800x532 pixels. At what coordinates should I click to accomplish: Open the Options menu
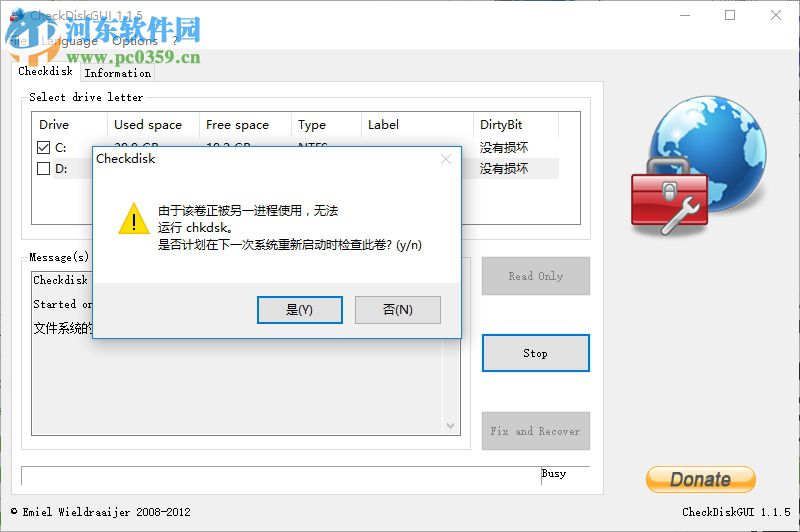coord(135,41)
